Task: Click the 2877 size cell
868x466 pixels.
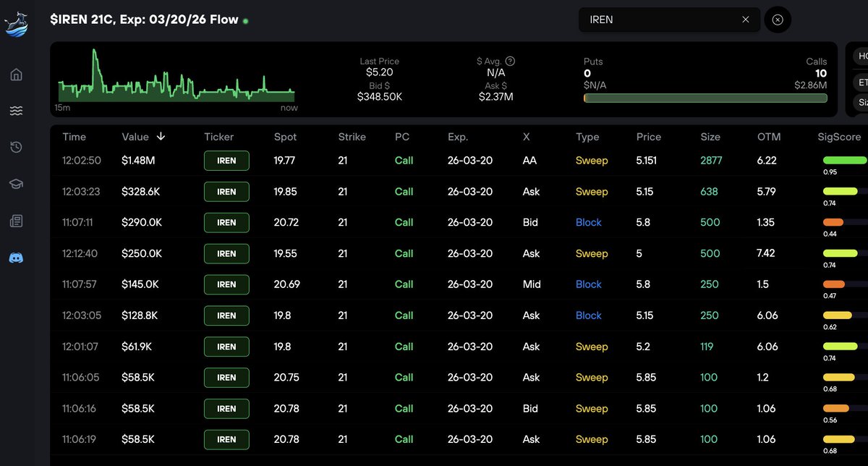Action: pos(711,161)
